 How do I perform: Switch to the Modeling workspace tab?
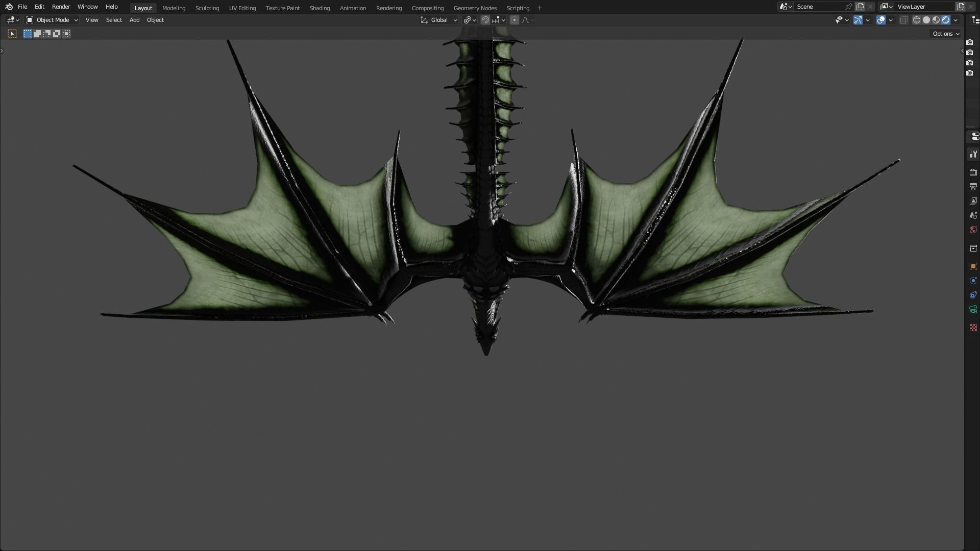(174, 8)
